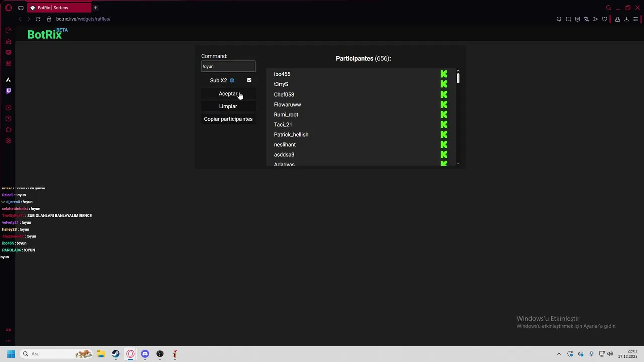The width and height of the screenshot is (644, 362).
Task: Open Steam from the taskbar
Action: pos(116,354)
